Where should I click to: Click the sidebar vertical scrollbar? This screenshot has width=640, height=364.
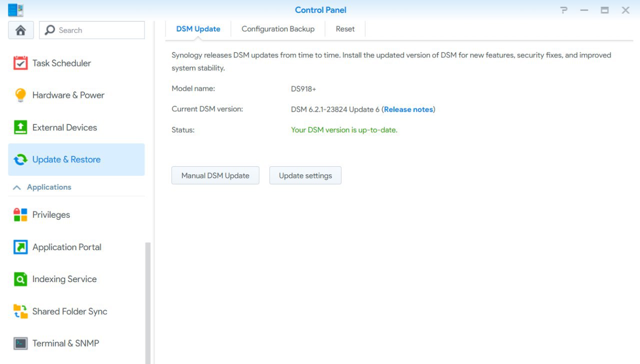coord(147,300)
